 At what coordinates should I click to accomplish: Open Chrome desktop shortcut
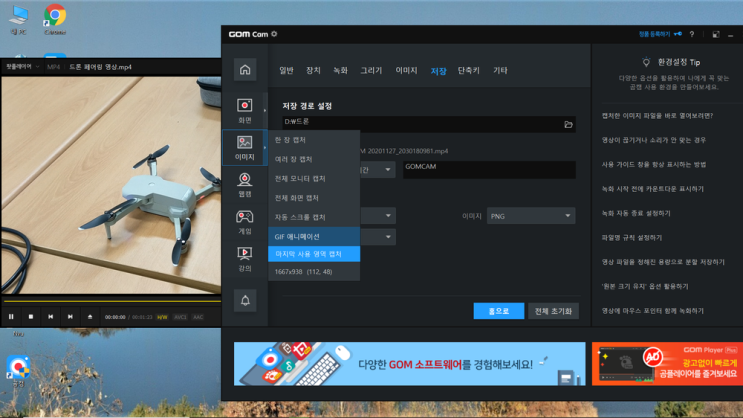point(55,19)
